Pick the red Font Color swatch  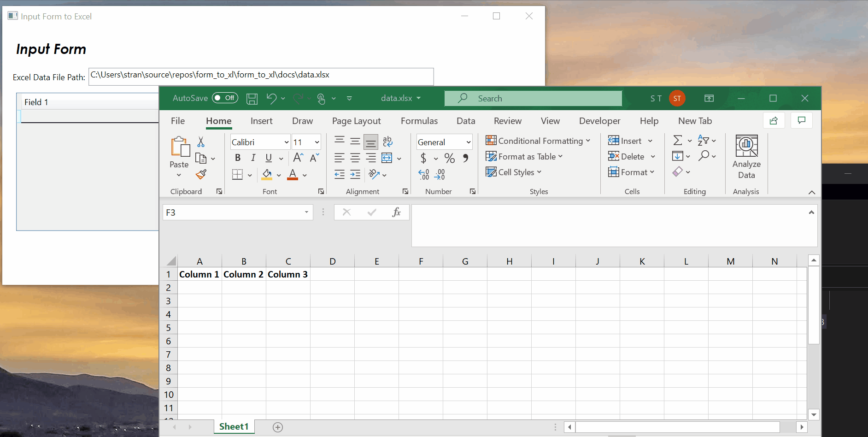(293, 178)
